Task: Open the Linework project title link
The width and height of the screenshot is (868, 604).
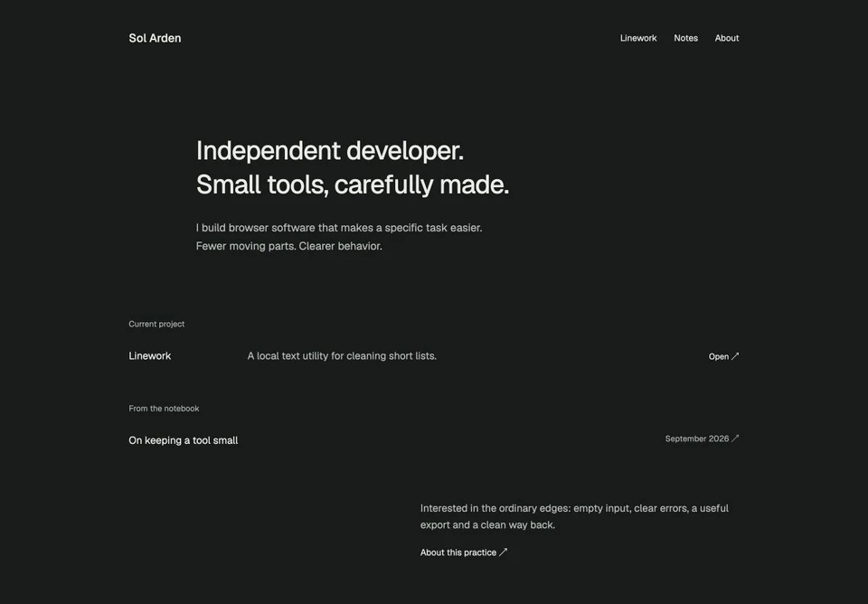Action: 149,356
